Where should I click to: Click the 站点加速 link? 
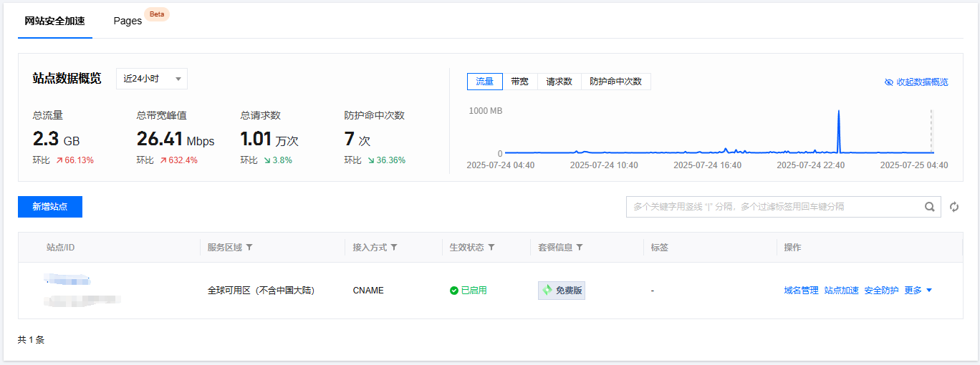pyautogui.click(x=842, y=291)
